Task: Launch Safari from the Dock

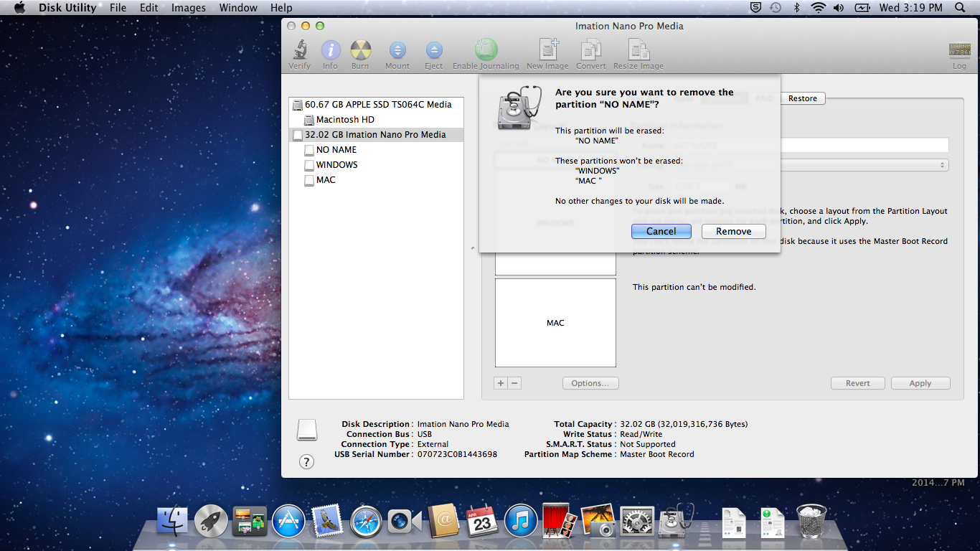Action: [x=366, y=522]
